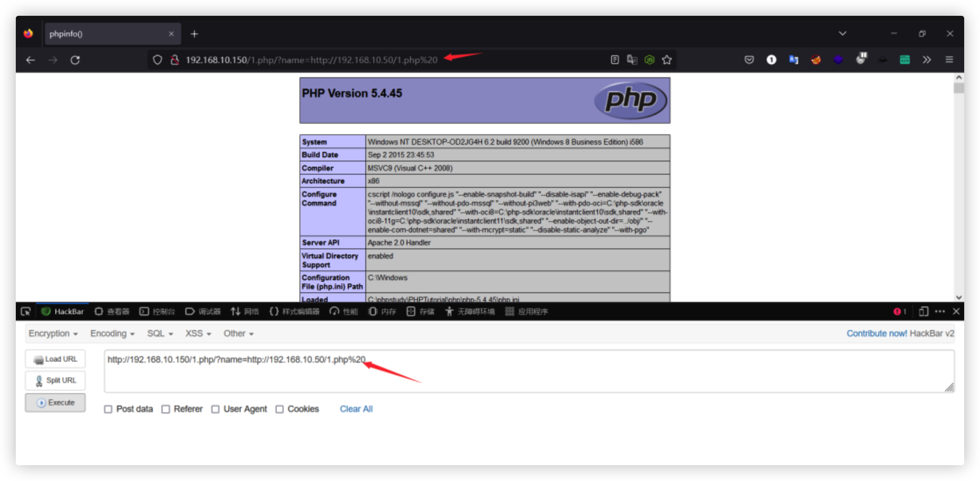Open the Pocket save icon
Image resolution: width=980 pixels, height=481 pixels.
[749, 60]
